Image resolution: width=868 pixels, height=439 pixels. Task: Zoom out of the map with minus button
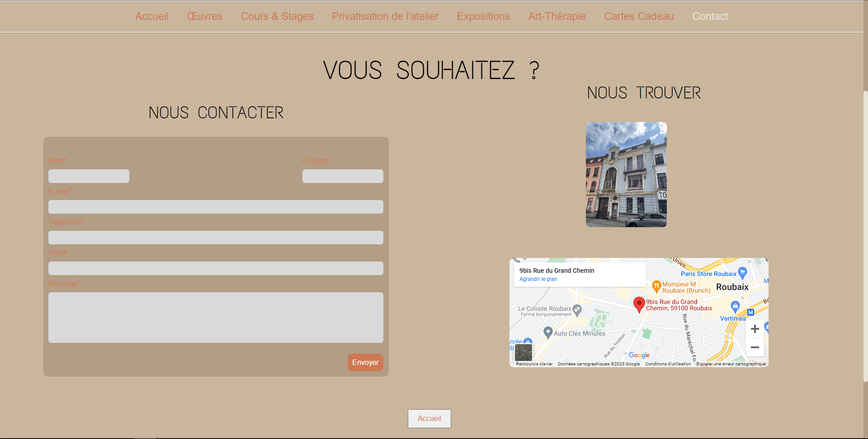[x=755, y=347]
